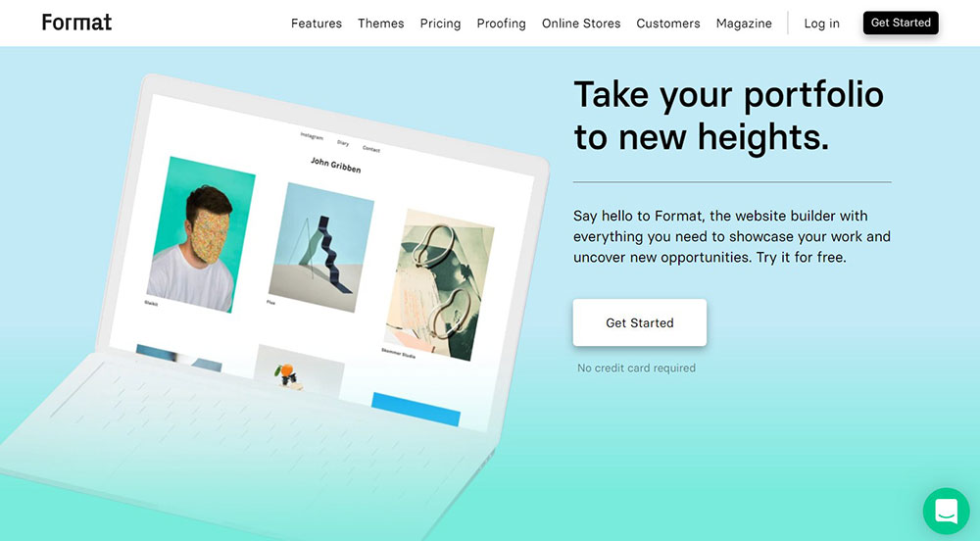Open the Features menu item
Screen dimensions: 980x541
click(317, 24)
